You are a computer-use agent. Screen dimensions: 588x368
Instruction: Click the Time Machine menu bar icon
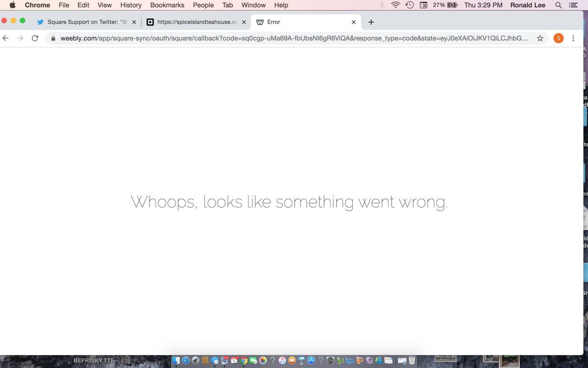click(x=410, y=5)
